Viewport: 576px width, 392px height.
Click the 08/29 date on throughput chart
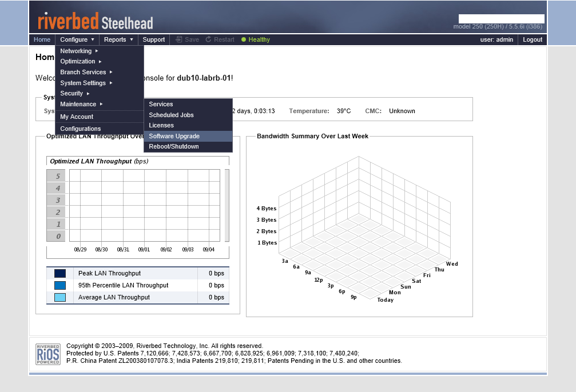81,250
